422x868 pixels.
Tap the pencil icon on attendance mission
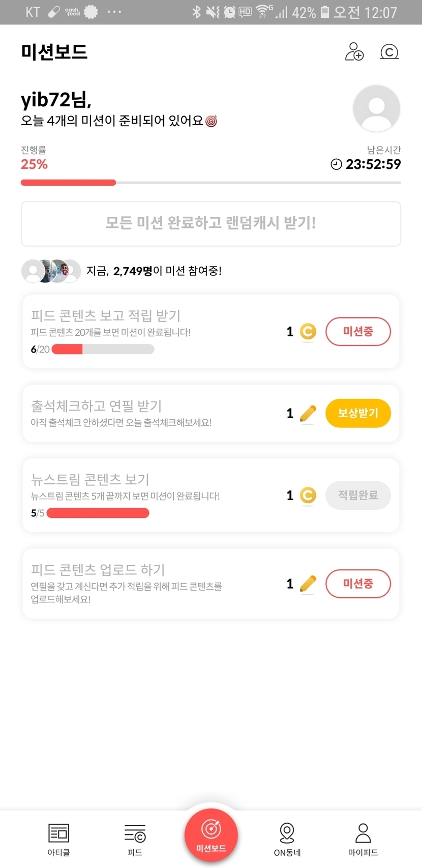pos(308,413)
